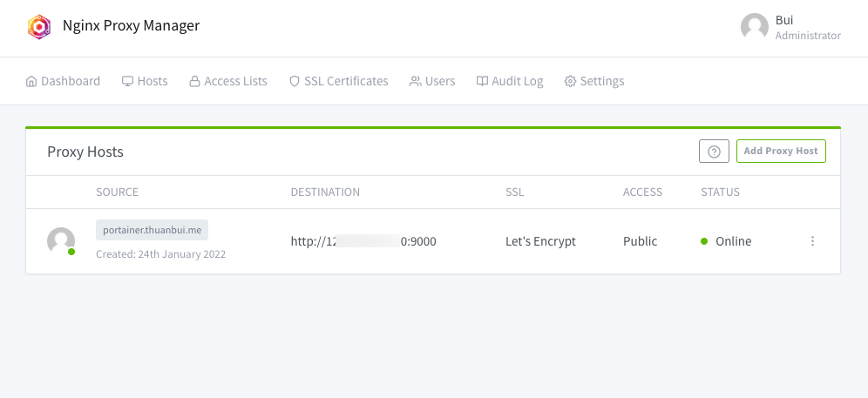868x398 pixels.
Task: Open the Bui Administrator account menu
Action: click(790, 27)
